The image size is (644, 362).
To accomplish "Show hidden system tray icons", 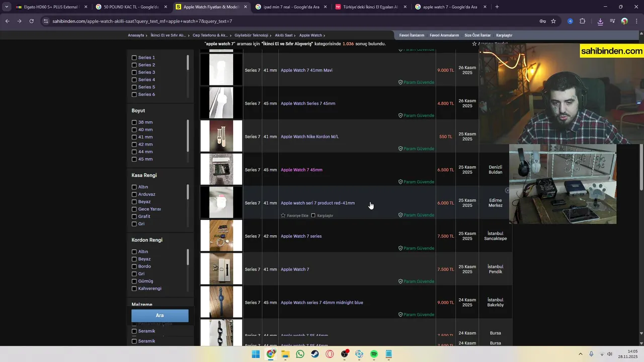I will pyautogui.click(x=580, y=354).
